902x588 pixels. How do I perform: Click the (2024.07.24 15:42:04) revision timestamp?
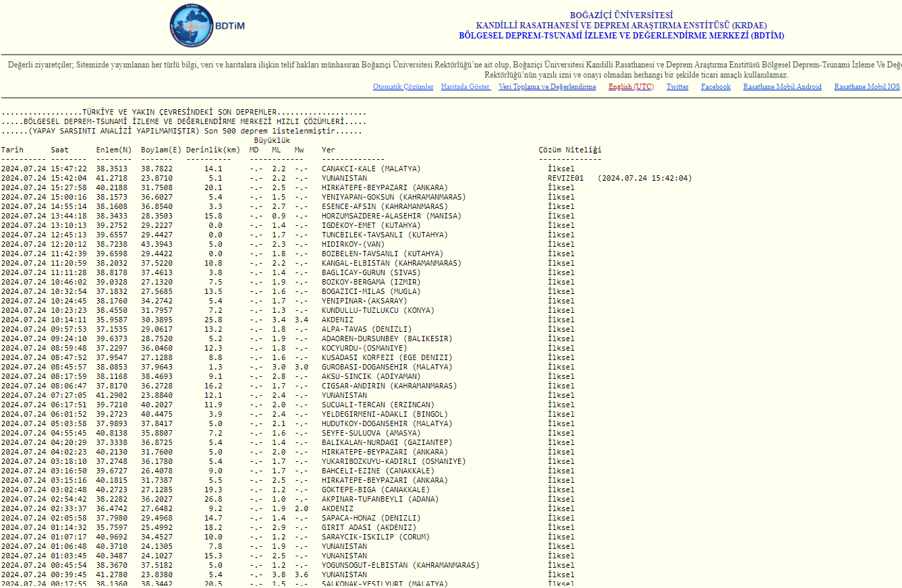(644, 178)
